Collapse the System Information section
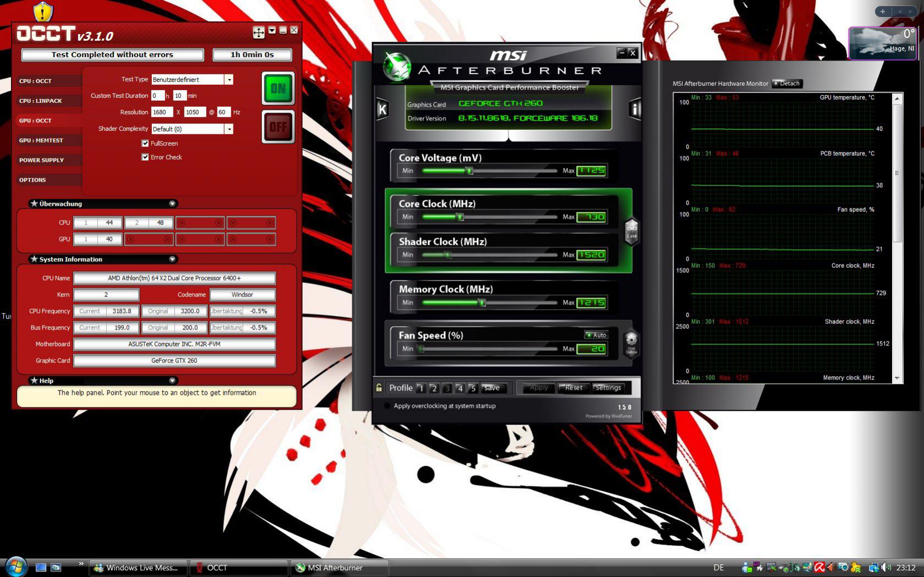The width and height of the screenshot is (924, 577). 172,259
